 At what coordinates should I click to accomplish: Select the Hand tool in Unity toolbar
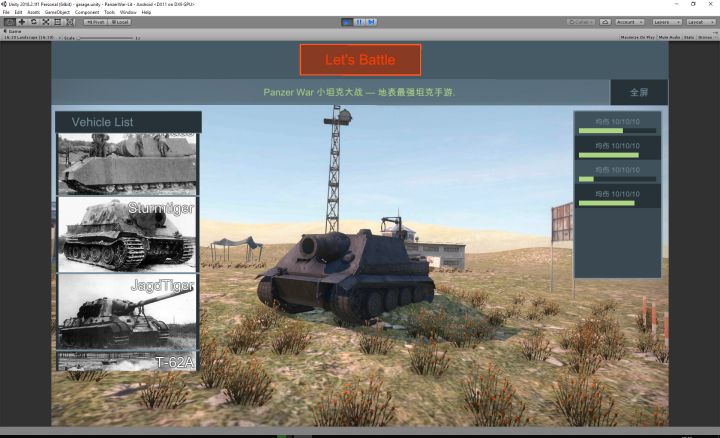(x=9, y=22)
